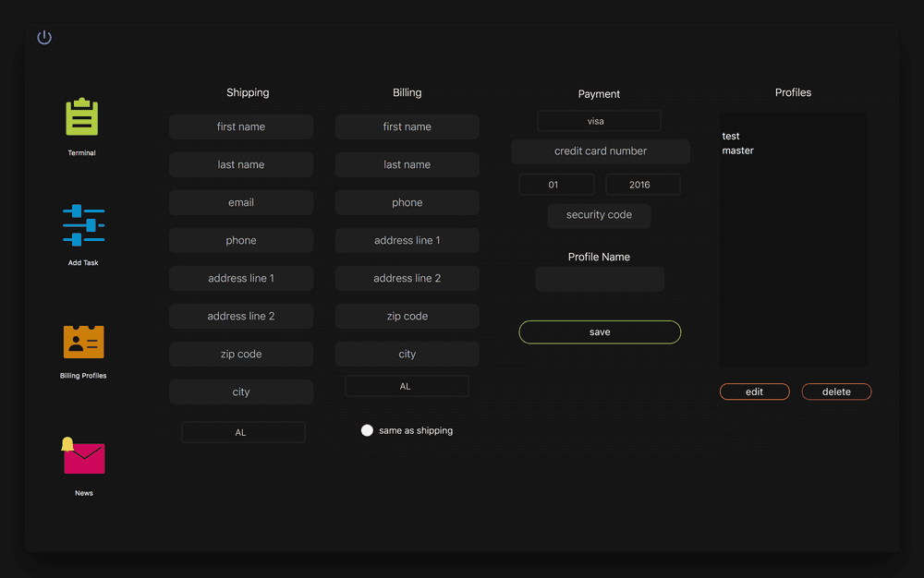This screenshot has width=924, height=578.
Task: Select the master profile in the list
Action: [x=737, y=151]
